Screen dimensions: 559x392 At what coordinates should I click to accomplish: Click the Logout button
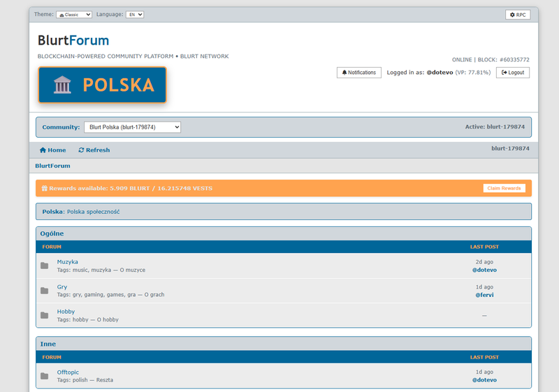513,73
